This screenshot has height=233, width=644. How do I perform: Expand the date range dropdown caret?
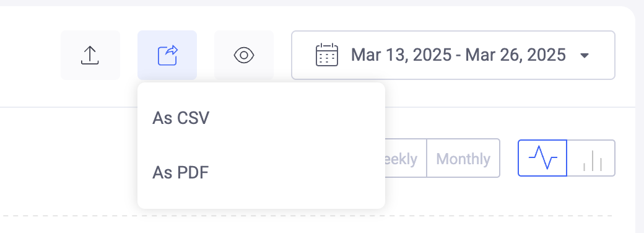click(585, 56)
